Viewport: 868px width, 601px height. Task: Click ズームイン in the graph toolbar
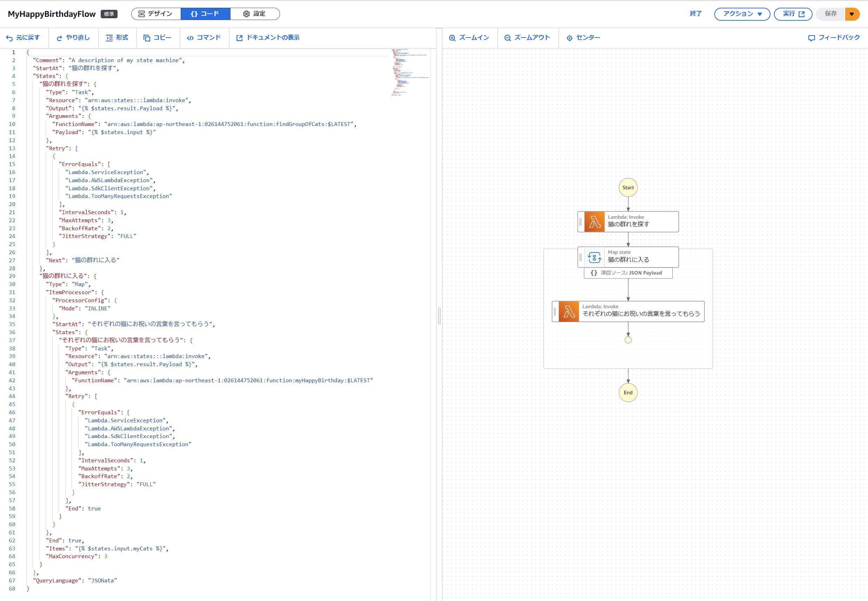pyautogui.click(x=469, y=38)
